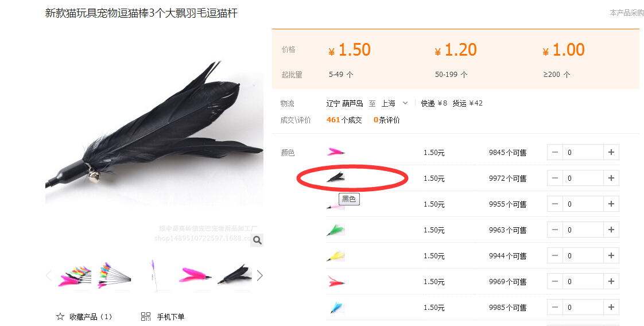This screenshot has height=326, width=644.
Task: Increase quantity for pink feather color
Action: [611, 152]
